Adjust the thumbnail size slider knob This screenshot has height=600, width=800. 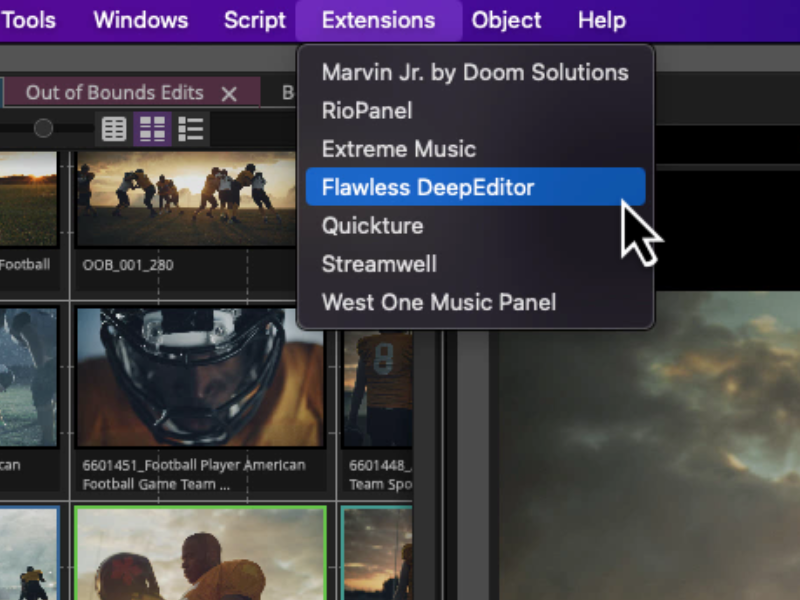[x=43, y=128]
